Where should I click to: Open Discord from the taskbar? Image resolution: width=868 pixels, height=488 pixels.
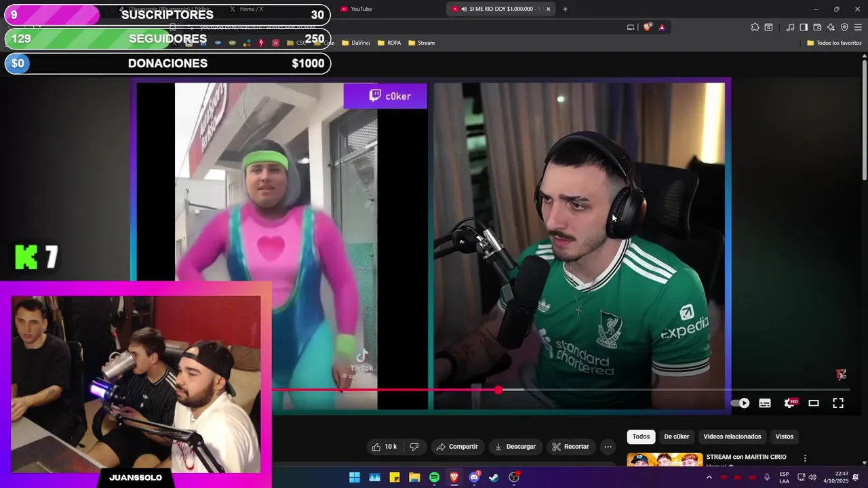click(x=474, y=478)
